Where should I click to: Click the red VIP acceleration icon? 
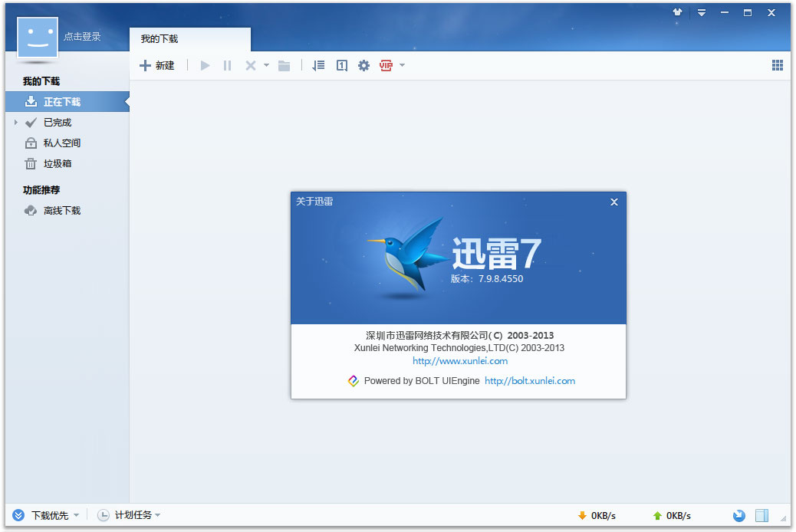(387, 65)
